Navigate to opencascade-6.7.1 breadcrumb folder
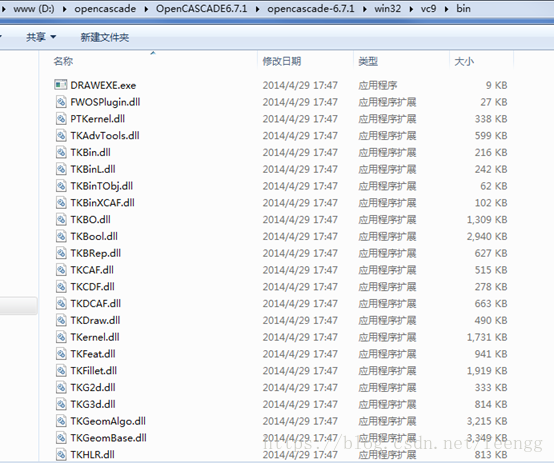Viewport: 554px width, 463px height. tap(311, 8)
